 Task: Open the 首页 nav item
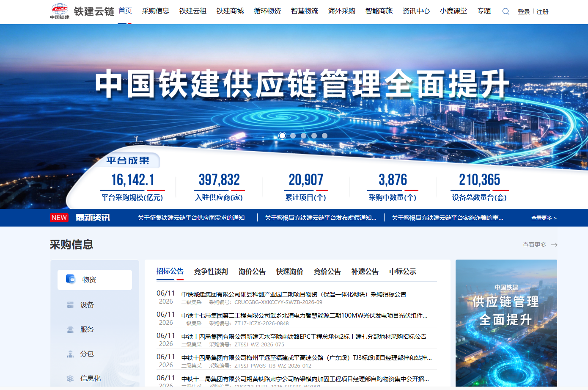pyautogui.click(x=125, y=11)
